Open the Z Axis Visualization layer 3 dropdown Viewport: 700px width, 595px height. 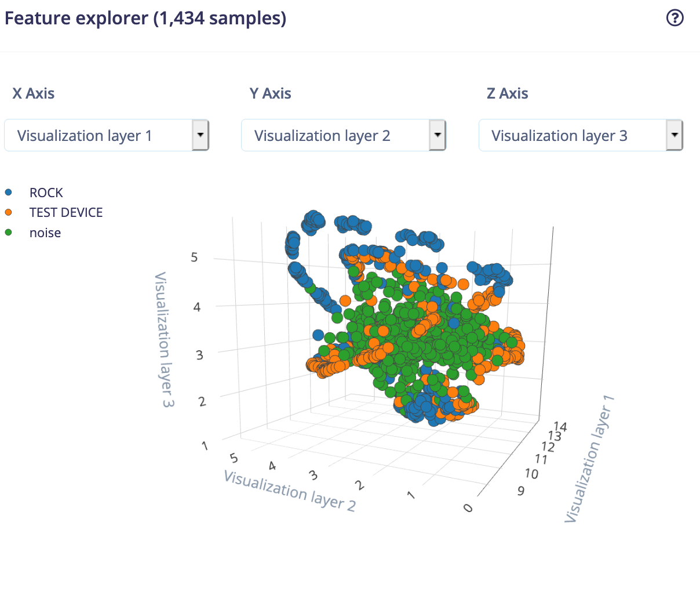[x=581, y=136]
